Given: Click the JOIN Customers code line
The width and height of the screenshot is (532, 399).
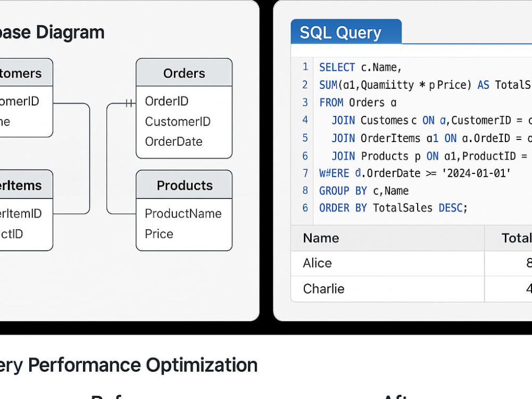Looking at the screenshot, I should [x=431, y=120].
